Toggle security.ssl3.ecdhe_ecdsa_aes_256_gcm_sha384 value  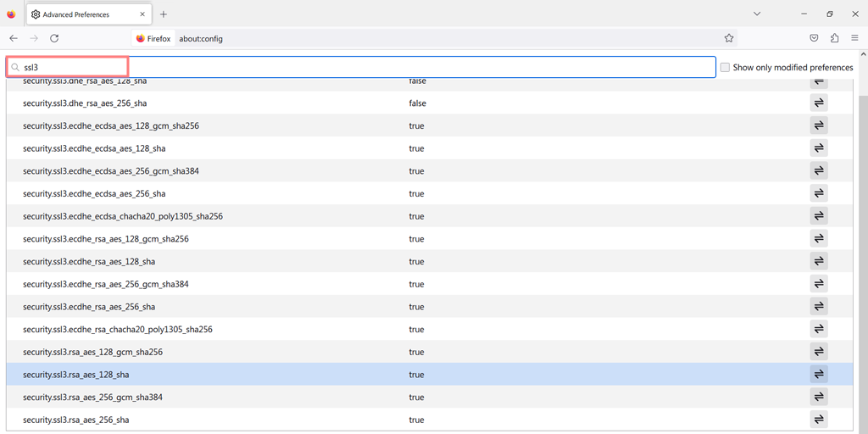pyautogui.click(x=819, y=171)
